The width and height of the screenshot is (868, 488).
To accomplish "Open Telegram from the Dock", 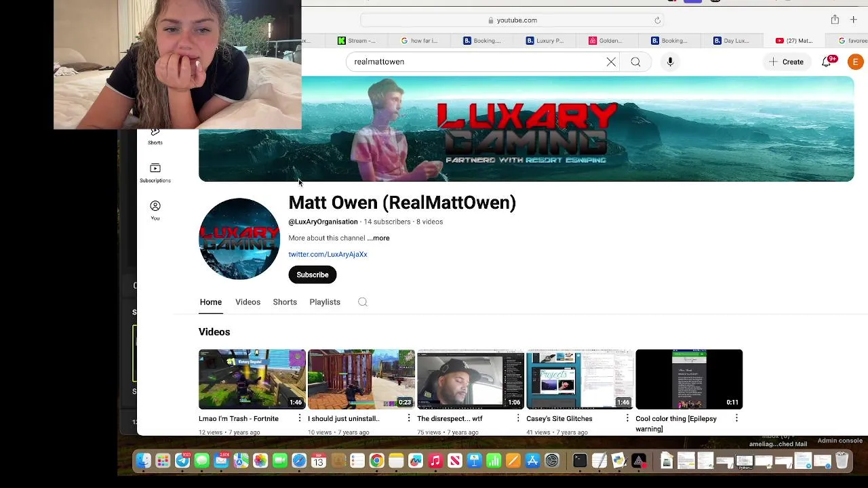I will [182, 462].
